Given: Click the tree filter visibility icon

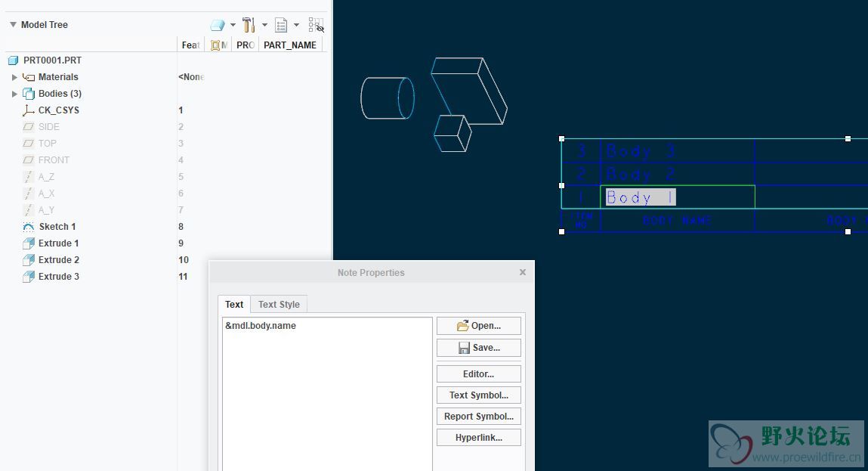Looking at the screenshot, I should (x=316, y=25).
